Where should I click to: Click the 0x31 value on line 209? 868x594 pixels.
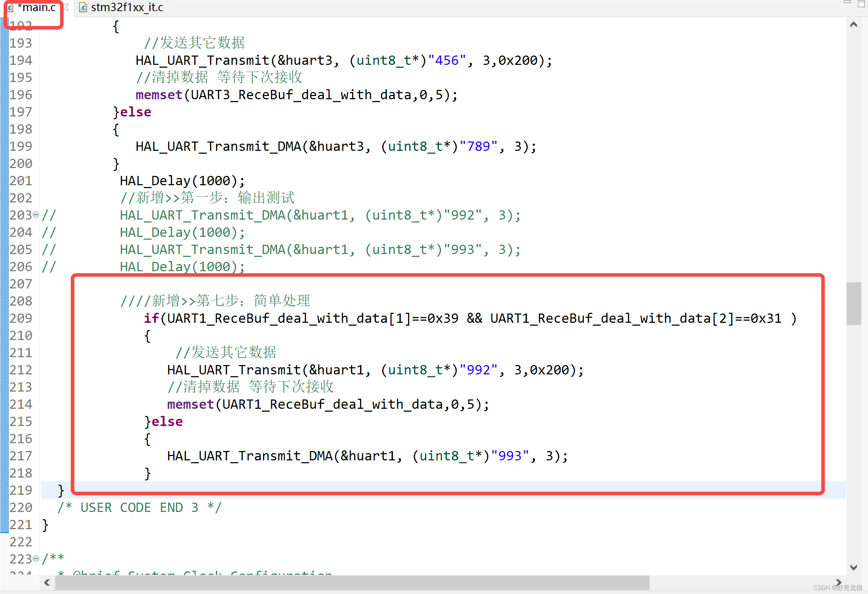click(766, 318)
